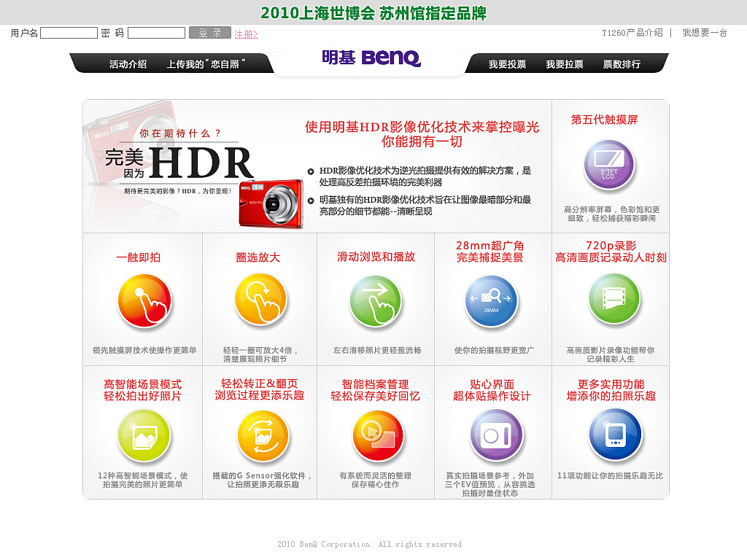Click the 高智能场景模式 轻松拍出好照片 heading

[x=142, y=390]
